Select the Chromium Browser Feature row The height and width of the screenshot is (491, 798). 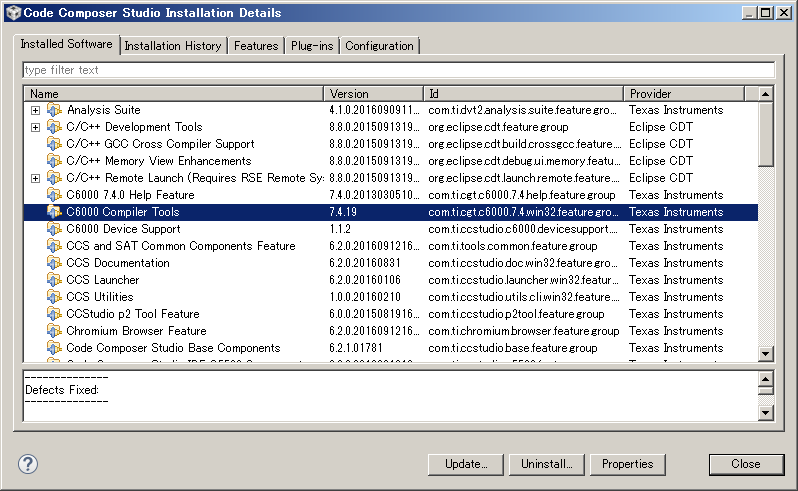tap(391, 331)
